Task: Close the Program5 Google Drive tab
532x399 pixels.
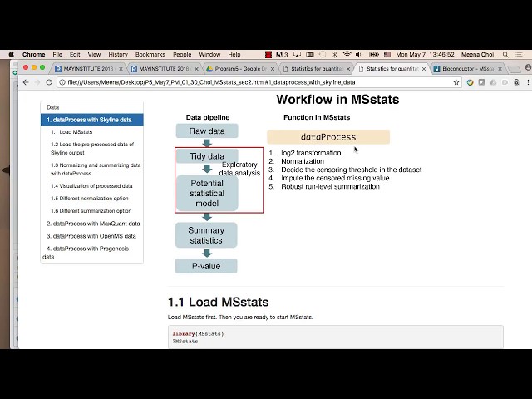Action: coord(273,69)
